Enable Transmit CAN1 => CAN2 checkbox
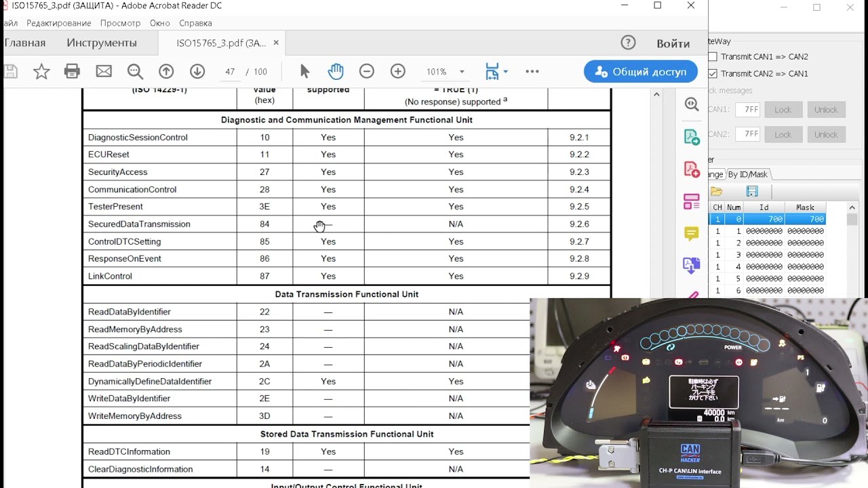This screenshot has width=868, height=488. point(713,57)
